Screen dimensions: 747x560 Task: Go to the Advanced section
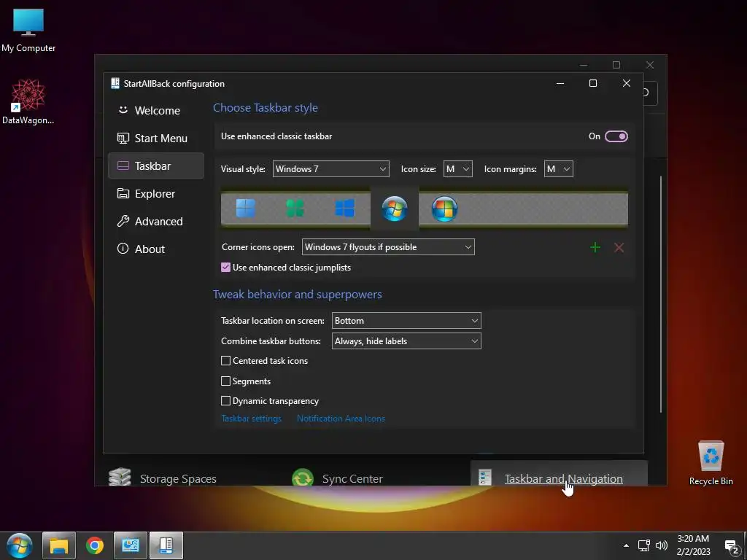click(x=156, y=221)
